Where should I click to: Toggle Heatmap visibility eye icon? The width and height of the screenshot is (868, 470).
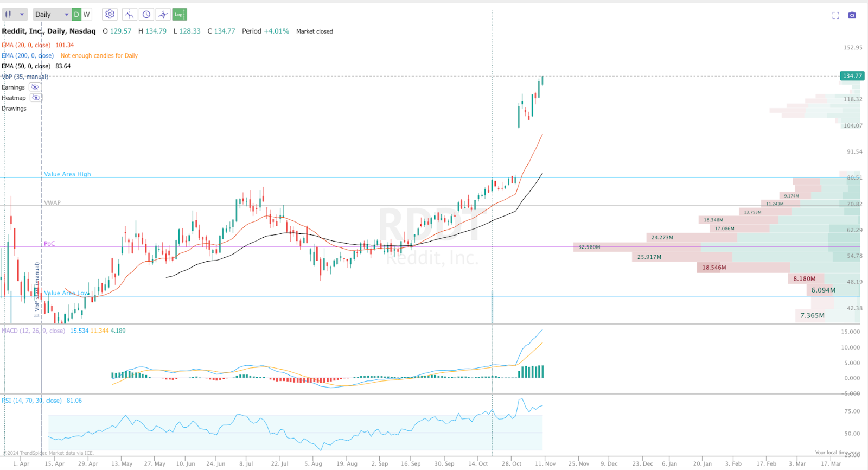(36, 98)
